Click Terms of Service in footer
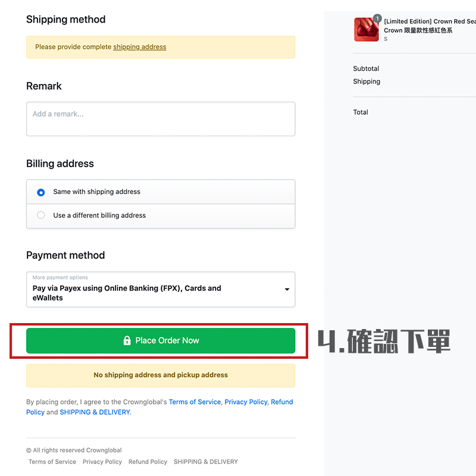 [52, 462]
